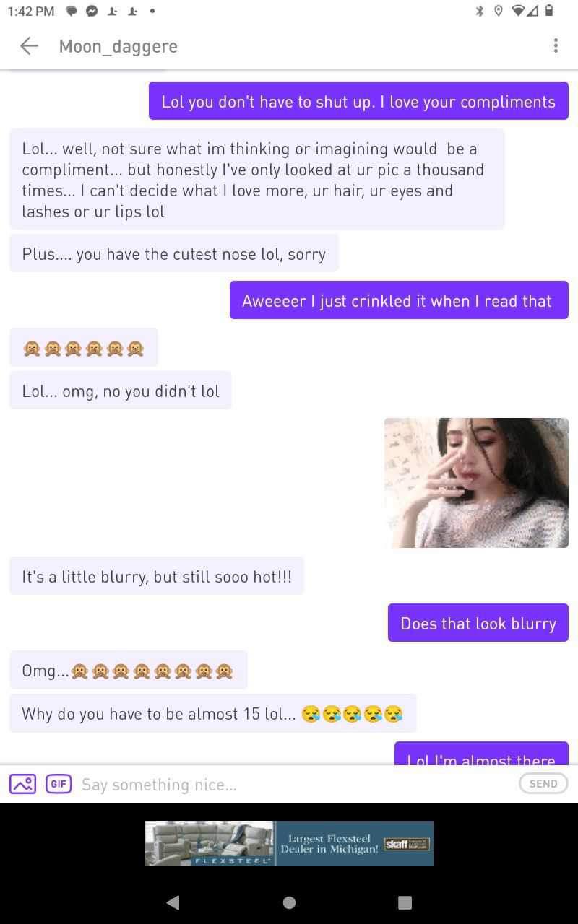Open the three-dot overflow menu
This screenshot has width=578, height=924.
click(556, 46)
